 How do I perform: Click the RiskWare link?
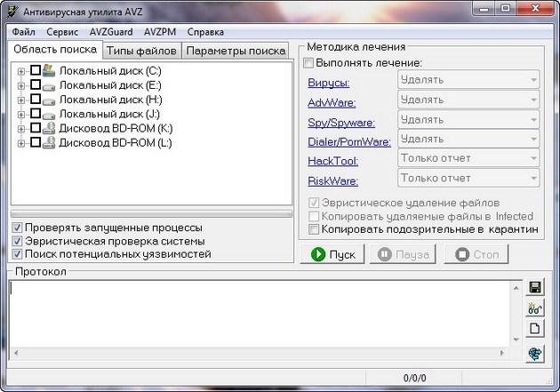tap(332, 181)
